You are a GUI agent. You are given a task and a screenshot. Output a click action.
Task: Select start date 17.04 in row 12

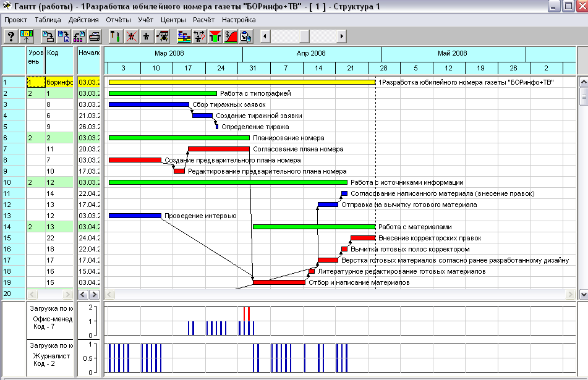89,205
